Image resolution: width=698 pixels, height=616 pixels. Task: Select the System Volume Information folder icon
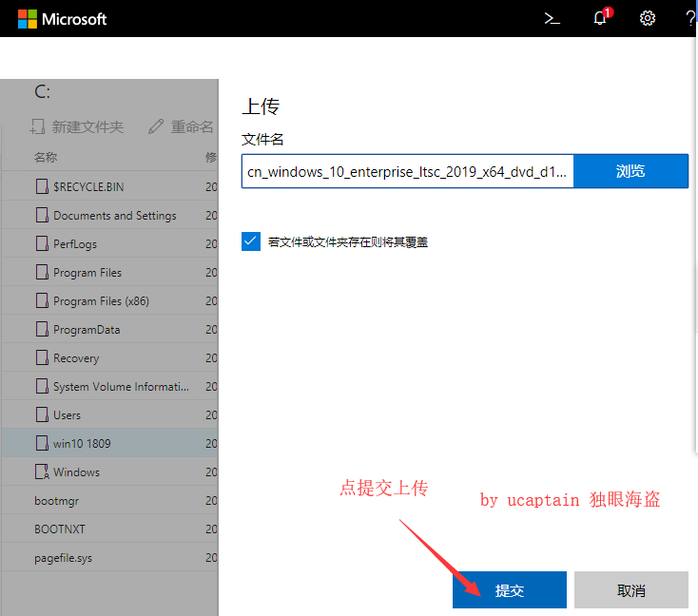pos(42,386)
